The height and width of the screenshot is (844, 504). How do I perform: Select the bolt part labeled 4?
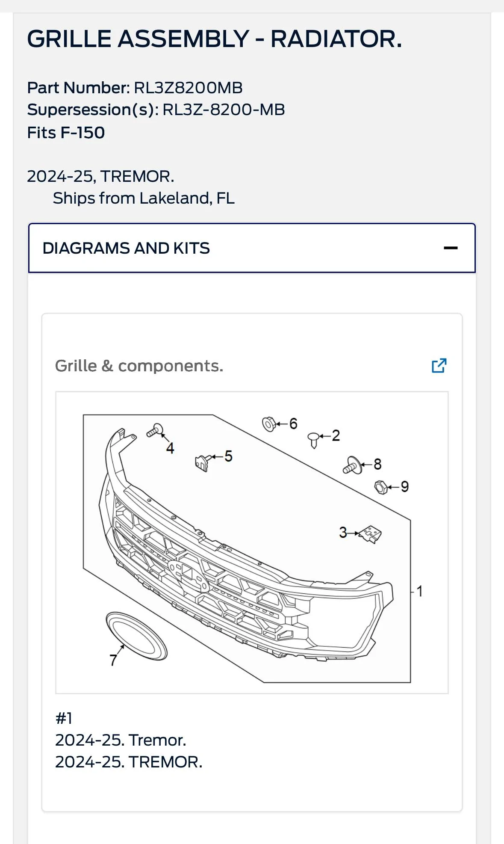coord(155,430)
